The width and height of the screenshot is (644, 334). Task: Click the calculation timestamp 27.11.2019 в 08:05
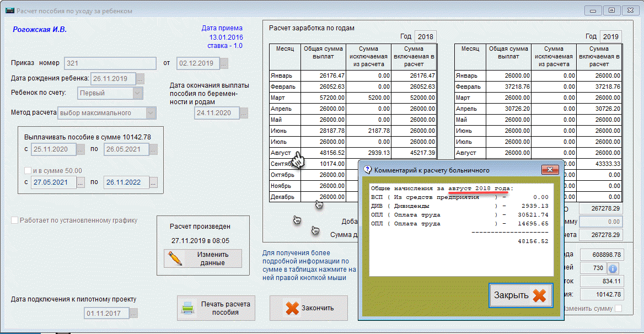tap(201, 241)
